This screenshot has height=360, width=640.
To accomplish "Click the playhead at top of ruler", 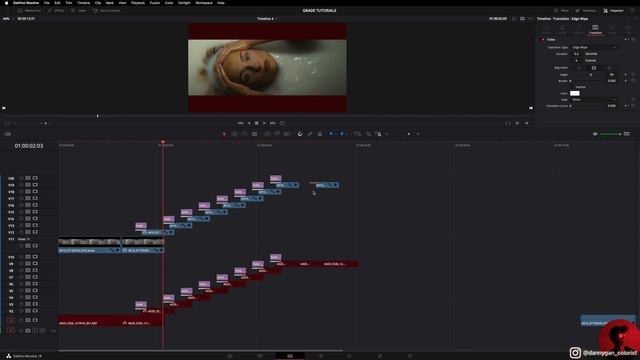I will pyautogui.click(x=162, y=142).
